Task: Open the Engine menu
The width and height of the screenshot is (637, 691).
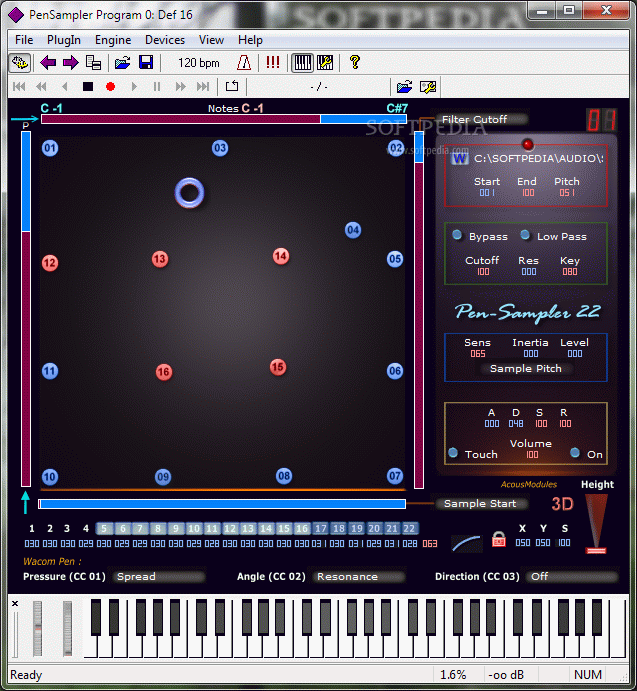Action: 113,40
